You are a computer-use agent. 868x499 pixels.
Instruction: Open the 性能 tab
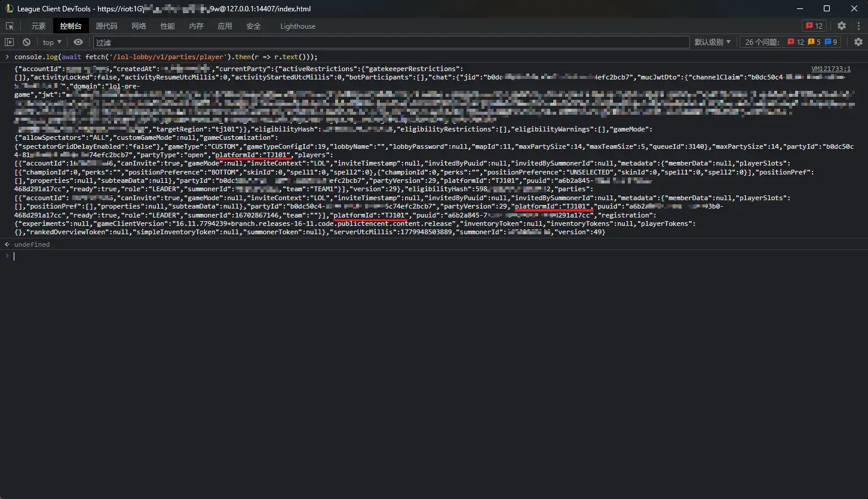coord(167,26)
